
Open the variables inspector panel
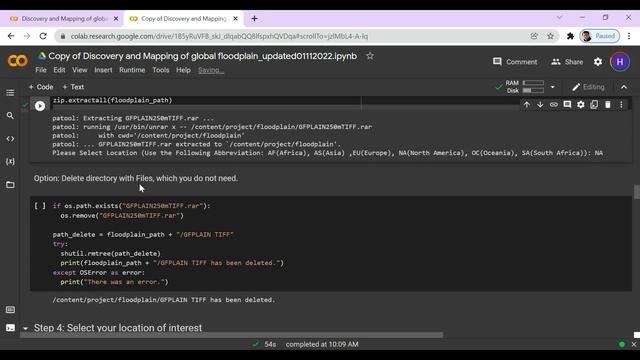click(x=10, y=162)
